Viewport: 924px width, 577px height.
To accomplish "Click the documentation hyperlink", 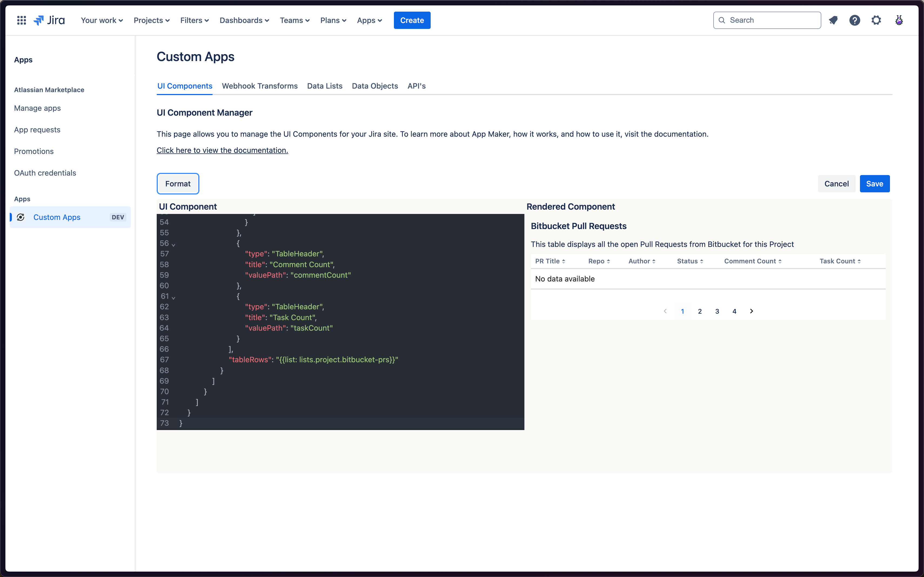I will pos(222,150).
